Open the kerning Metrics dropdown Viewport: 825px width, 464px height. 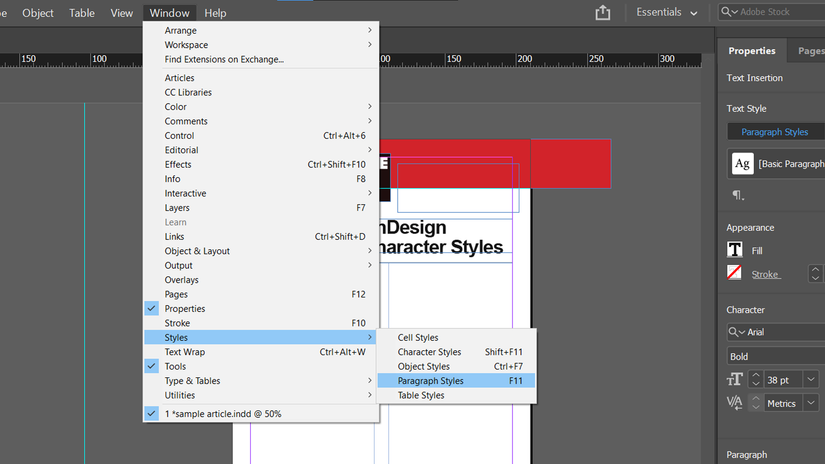pos(811,403)
